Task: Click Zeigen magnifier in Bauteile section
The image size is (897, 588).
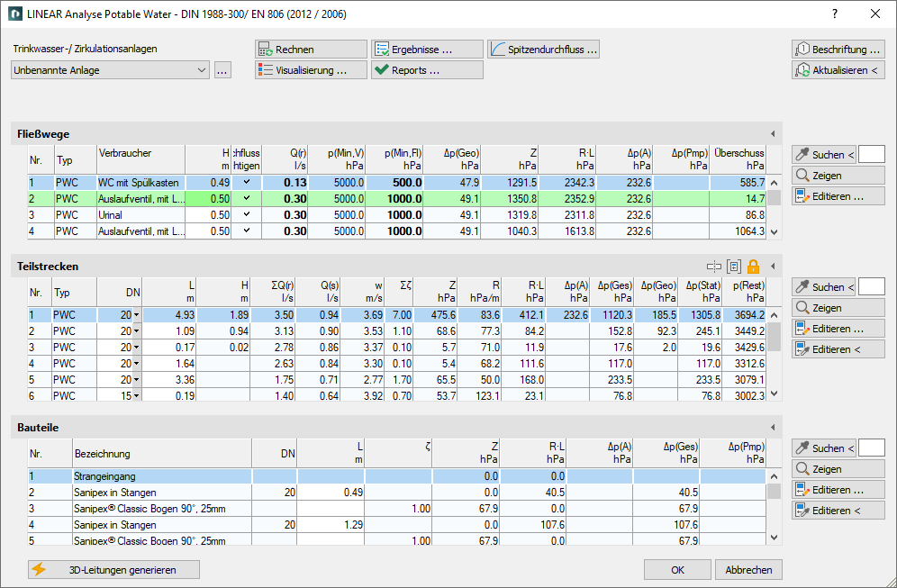Action: click(838, 469)
